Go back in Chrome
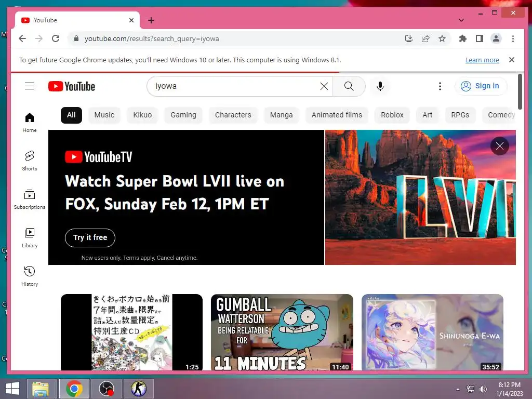The height and width of the screenshot is (399, 532). [x=22, y=38]
